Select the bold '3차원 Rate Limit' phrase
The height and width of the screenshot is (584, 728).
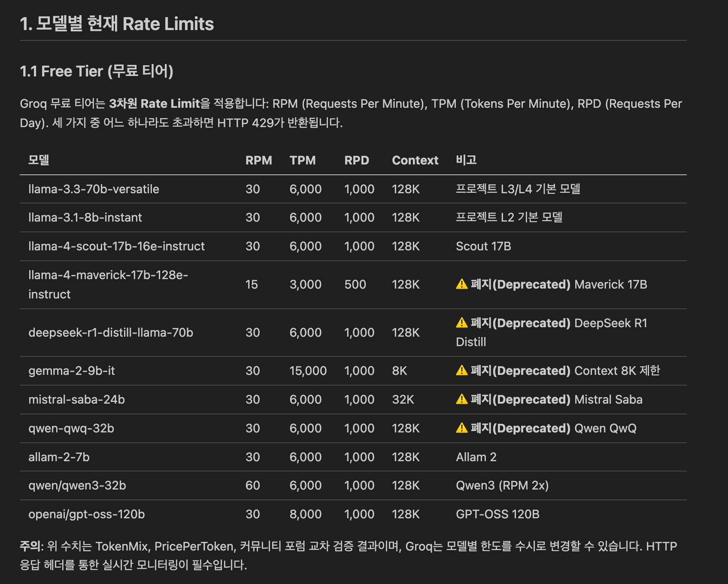pyautogui.click(x=155, y=103)
